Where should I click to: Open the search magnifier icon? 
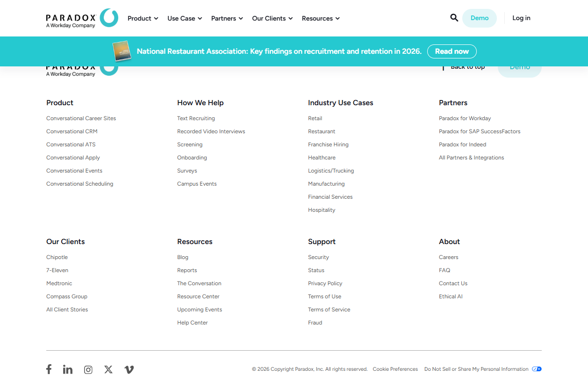click(454, 18)
